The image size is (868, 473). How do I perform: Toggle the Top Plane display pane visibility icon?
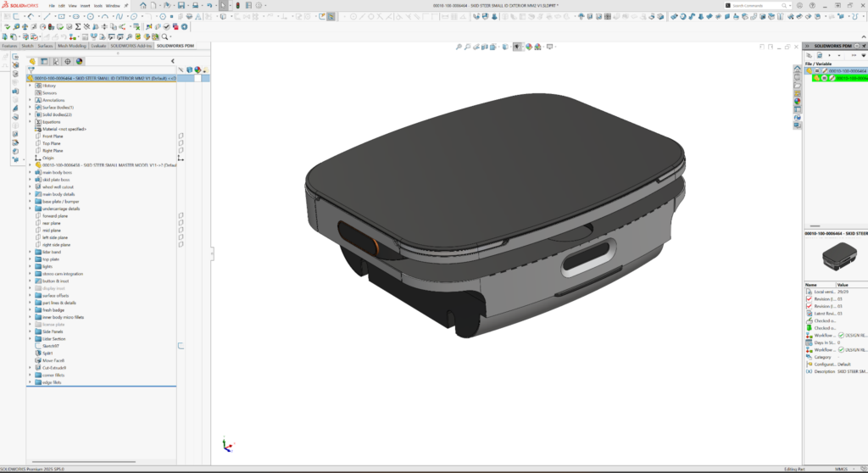pos(181,143)
